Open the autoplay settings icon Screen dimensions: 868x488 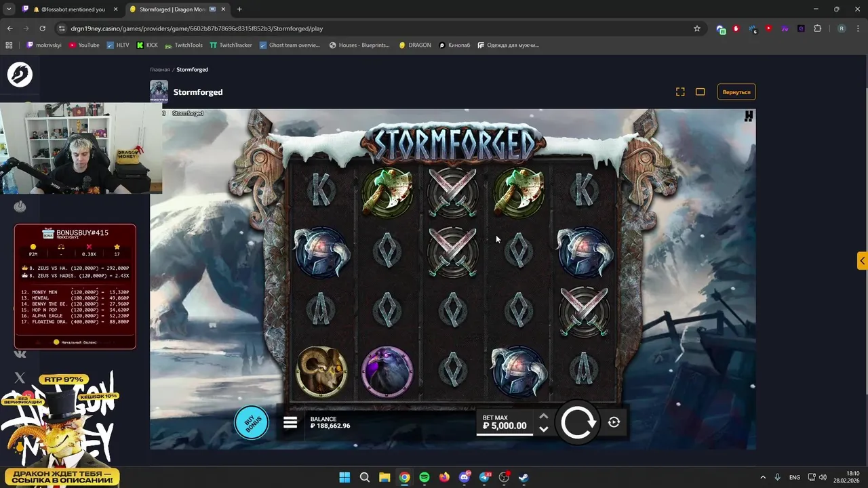614,422
